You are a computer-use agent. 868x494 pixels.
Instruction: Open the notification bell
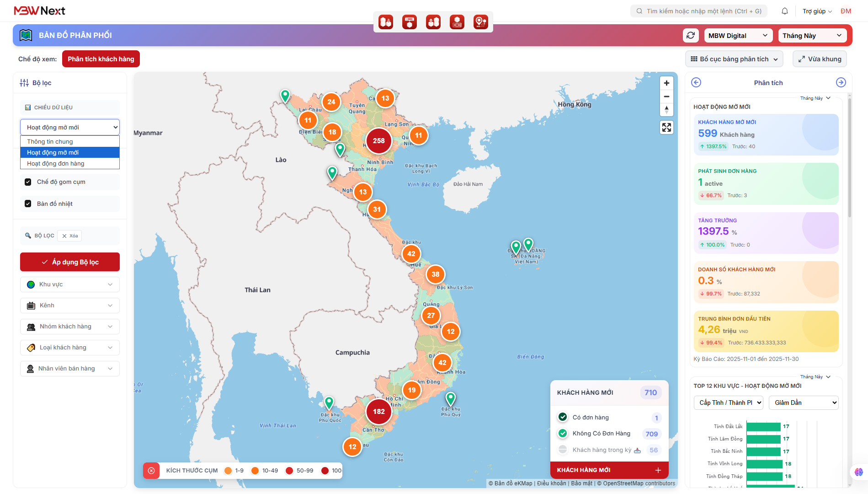coord(785,11)
